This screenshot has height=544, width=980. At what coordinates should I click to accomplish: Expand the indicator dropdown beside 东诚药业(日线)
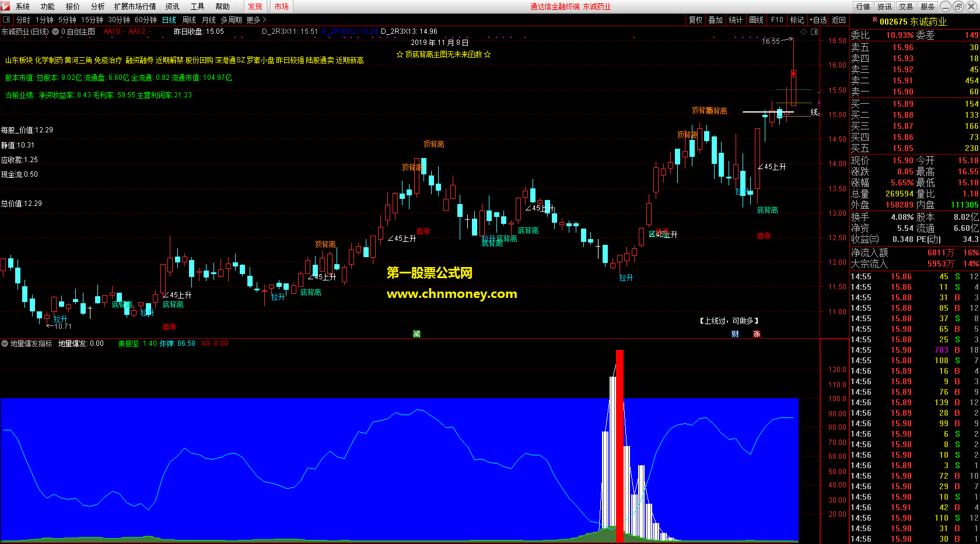55,31
